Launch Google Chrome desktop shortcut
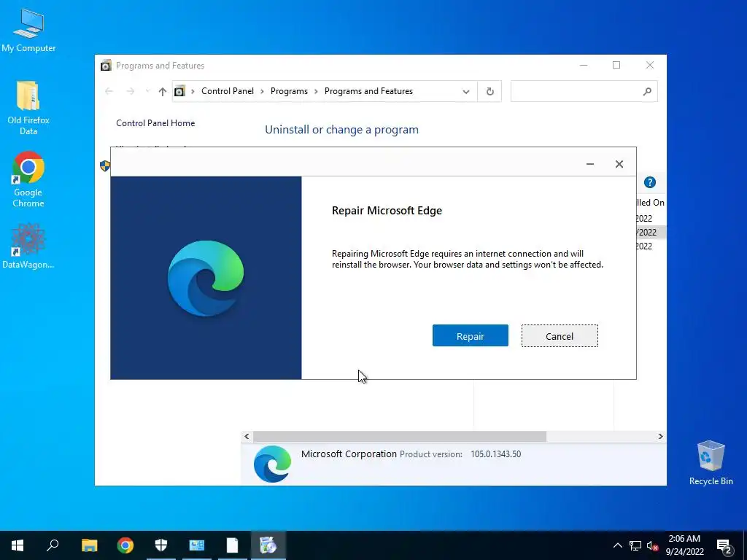The image size is (747, 560). (28, 179)
